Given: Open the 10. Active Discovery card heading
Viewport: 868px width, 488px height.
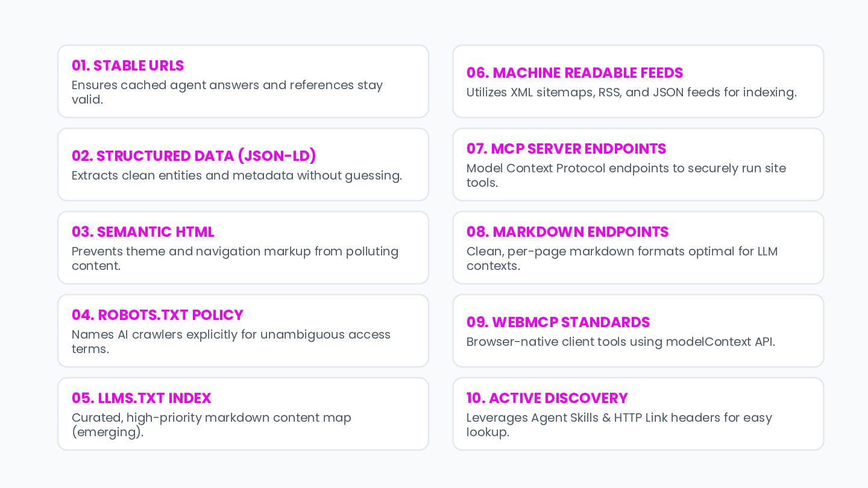Looking at the screenshot, I should (547, 398).
